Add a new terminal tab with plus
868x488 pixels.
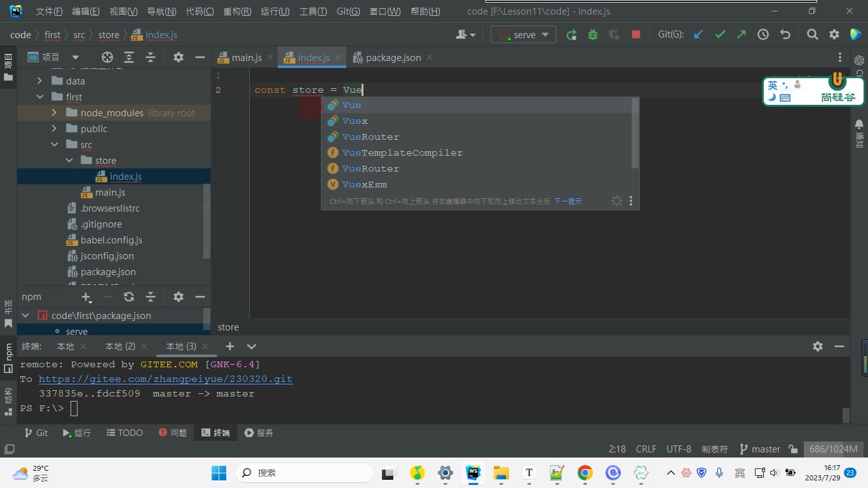pyautogui.click(x=230, y=346)
